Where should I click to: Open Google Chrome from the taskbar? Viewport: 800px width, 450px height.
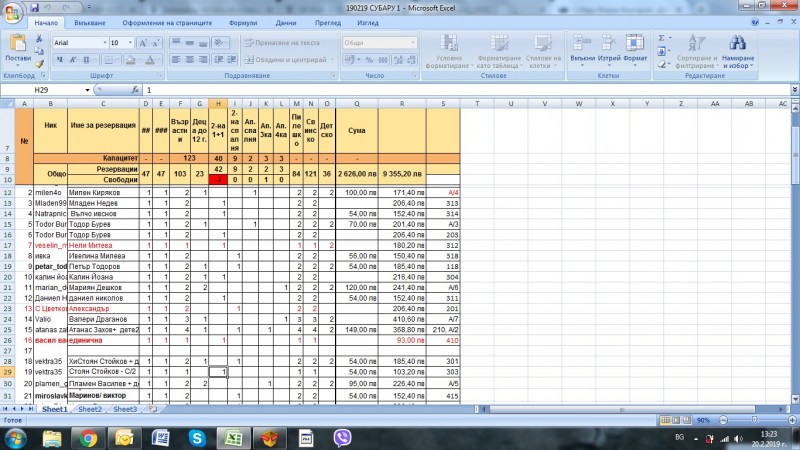(x=88, y=438)
